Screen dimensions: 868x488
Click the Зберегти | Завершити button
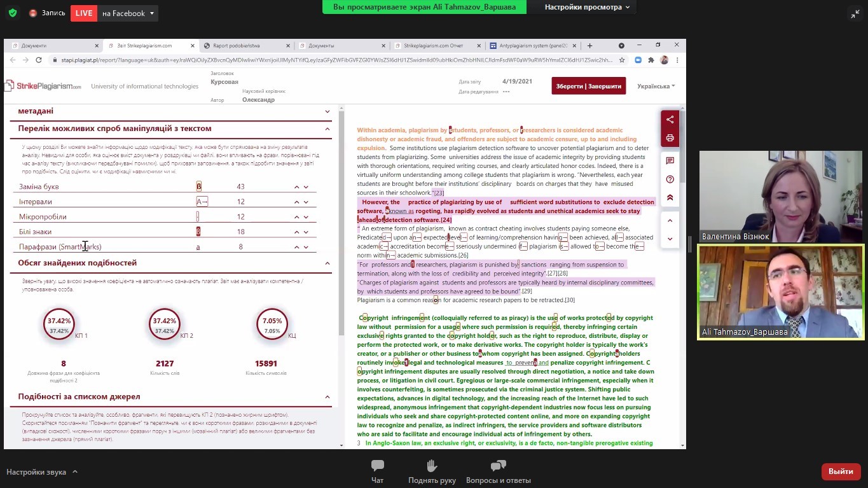(x=589, y=86)
